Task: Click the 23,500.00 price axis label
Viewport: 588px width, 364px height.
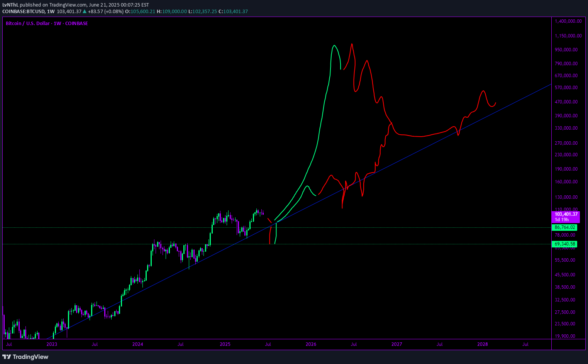Action: click(565, 324)
